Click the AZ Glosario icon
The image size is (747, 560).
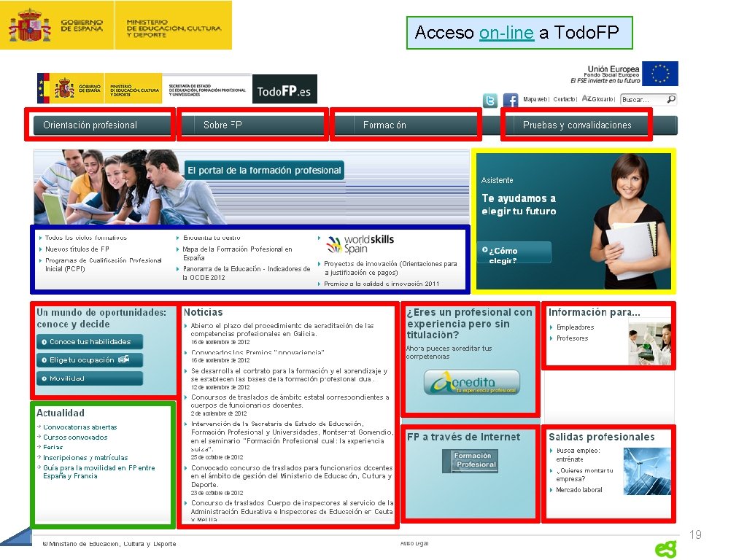click(x=587, y=99)
